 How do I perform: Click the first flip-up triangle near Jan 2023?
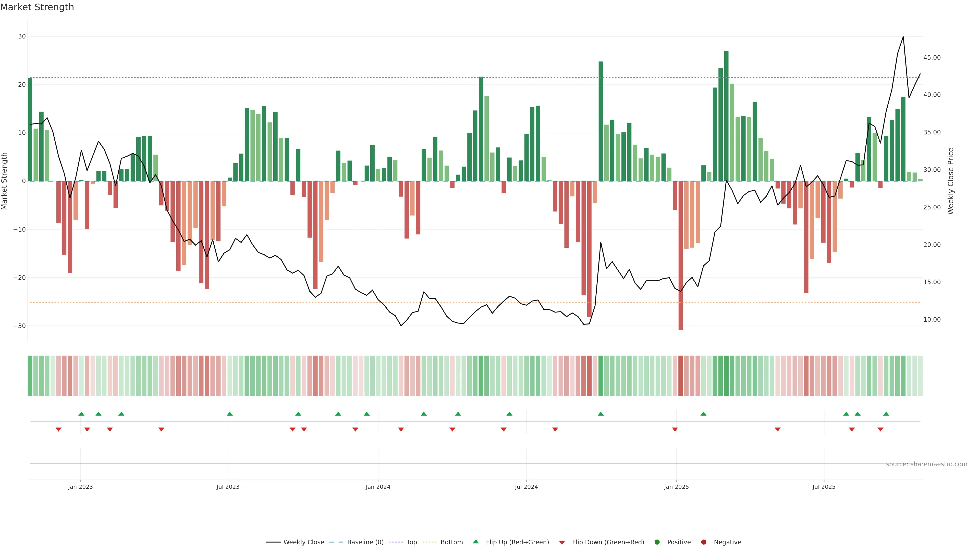81,414
